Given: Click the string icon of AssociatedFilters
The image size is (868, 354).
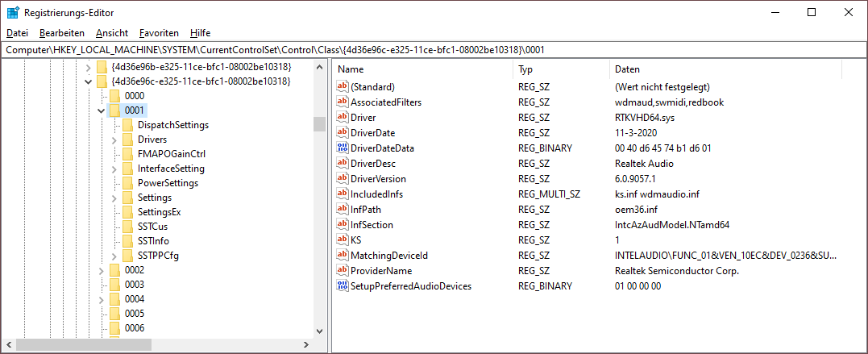Looking at the screenshot, I should pos(343,102).
